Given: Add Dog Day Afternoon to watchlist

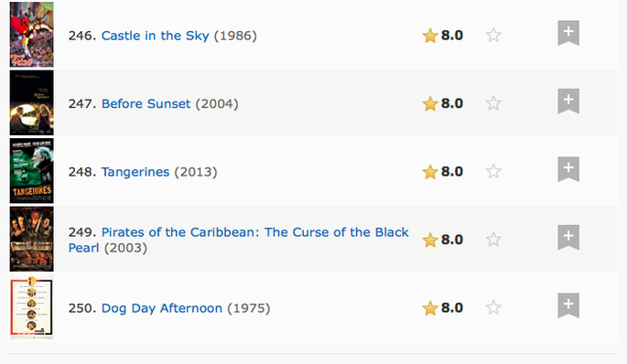Looking at the screenshot, I should 568,305.
